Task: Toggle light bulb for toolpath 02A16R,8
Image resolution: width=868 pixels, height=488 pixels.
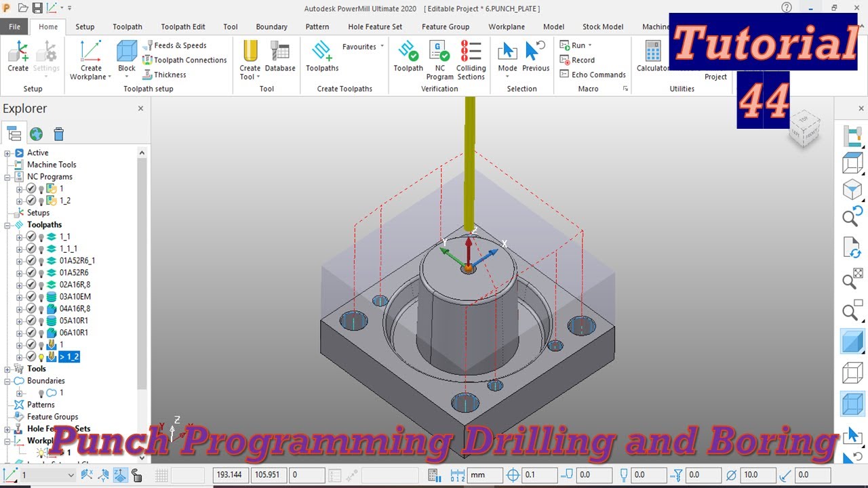Action: [x=41, y=285]
